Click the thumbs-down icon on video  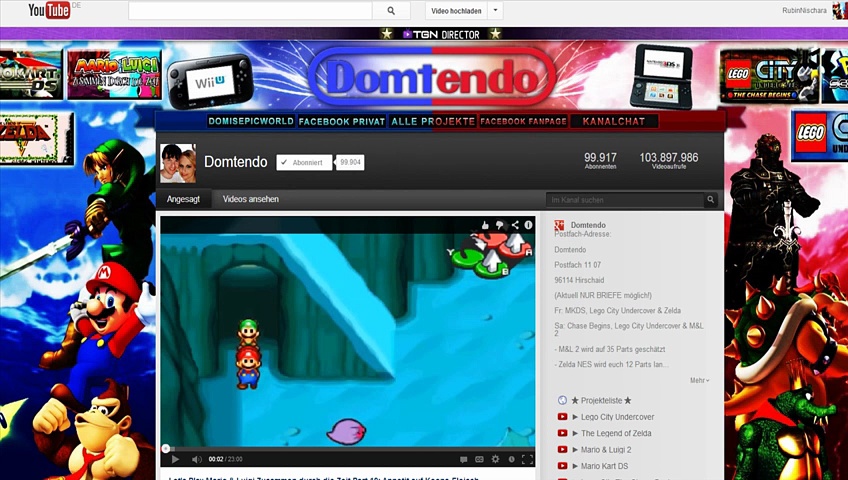(500, 225)
